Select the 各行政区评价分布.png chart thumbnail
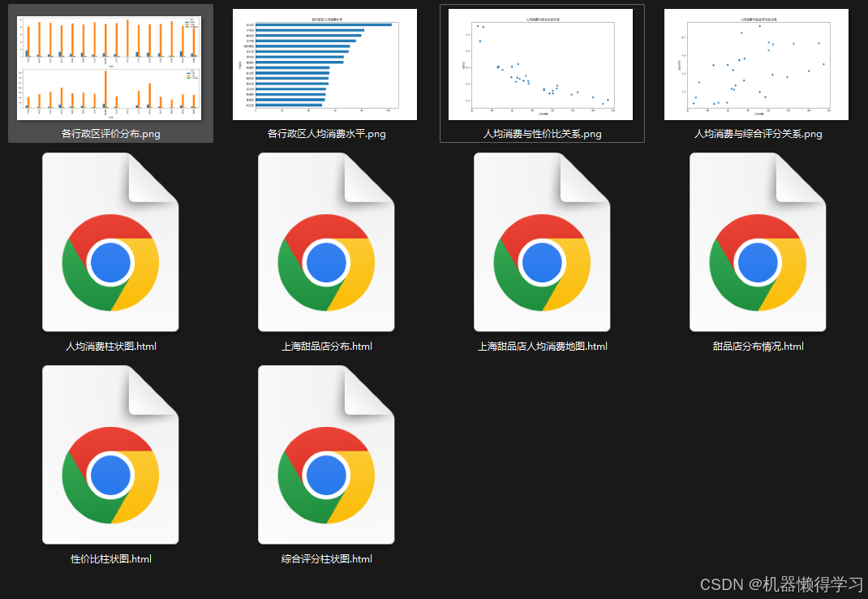Image resolution: width=868 pixels, height=599 pixels. [x=109, y=67]
